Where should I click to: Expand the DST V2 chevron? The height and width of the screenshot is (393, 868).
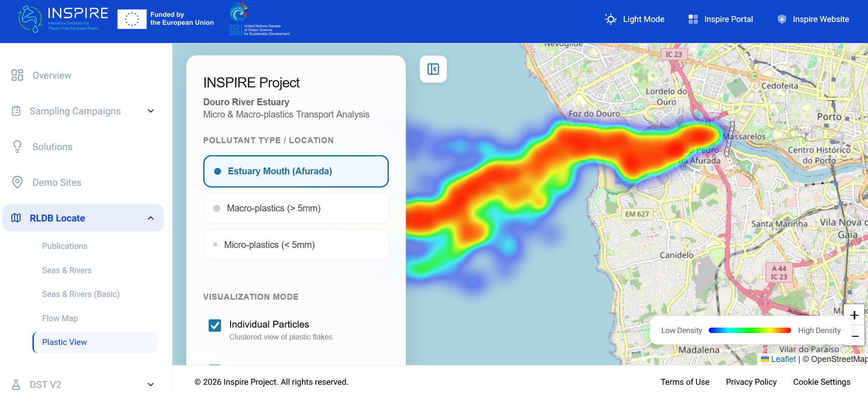tap(151, 385)
